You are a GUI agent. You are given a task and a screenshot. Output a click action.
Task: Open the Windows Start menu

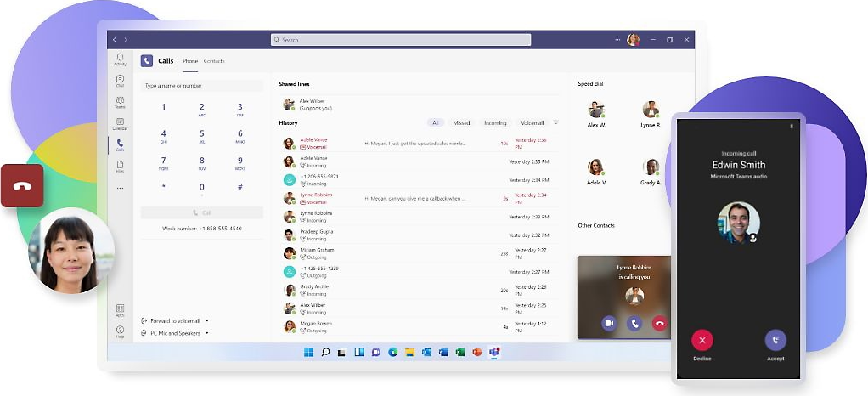(308, 352)
